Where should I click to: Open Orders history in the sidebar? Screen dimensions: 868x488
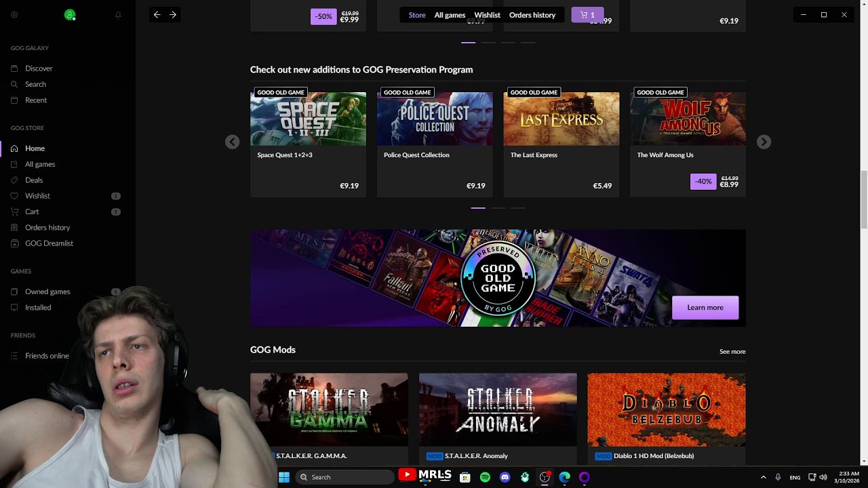click(47, 228)
